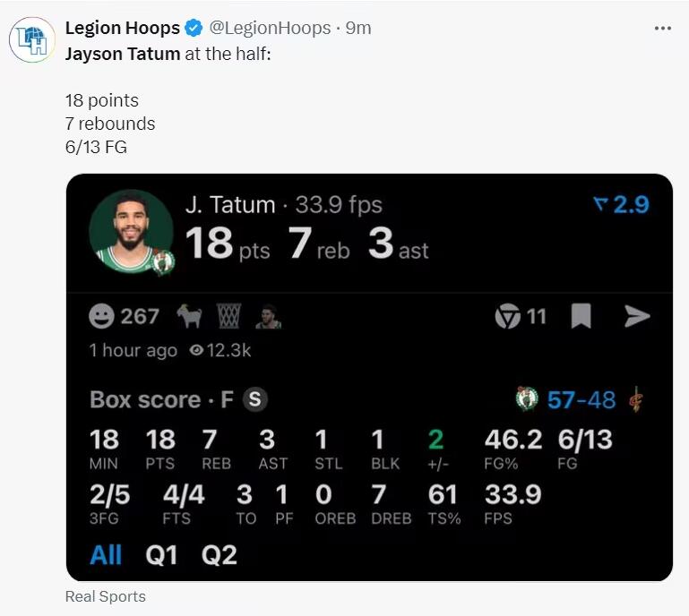Click the basketball hoop reaction icon
Image resolution: width=689 pixels, height=616 pixels.
point(228,316)
